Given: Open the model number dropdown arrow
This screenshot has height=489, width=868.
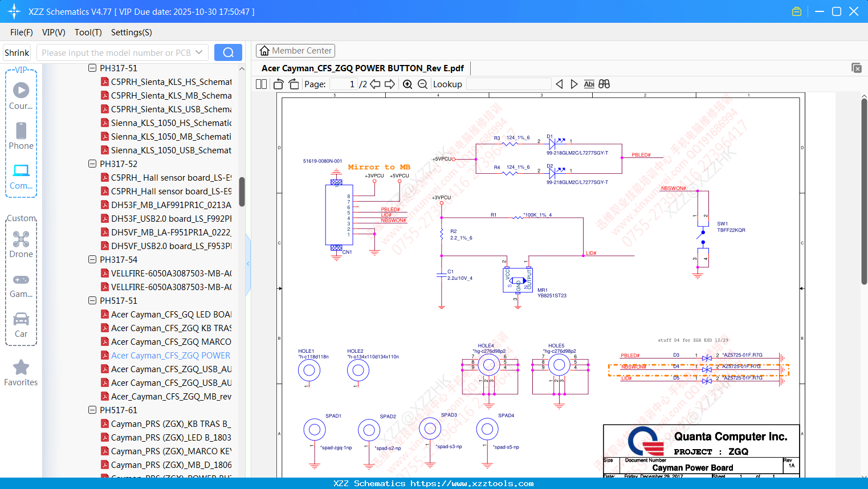Looking at the screenshot, I should coord(199,52).
